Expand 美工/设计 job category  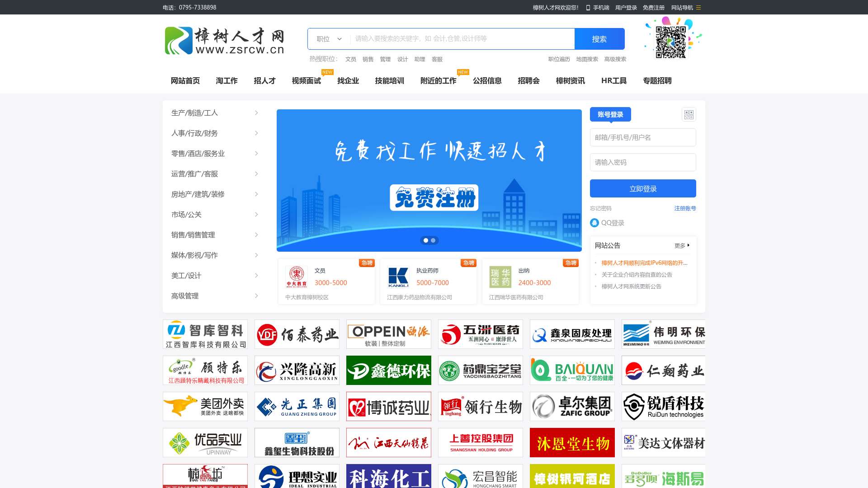[215, 276]
